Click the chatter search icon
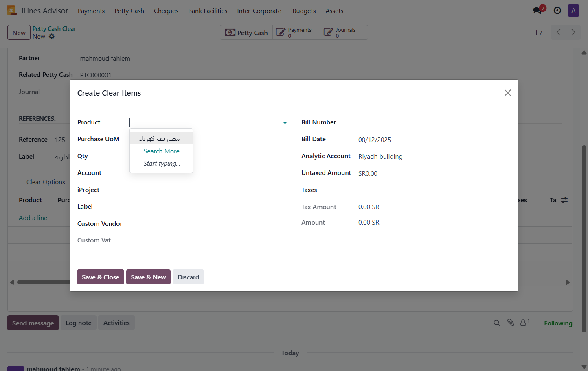Screen dimensions: 588x371 497,323
